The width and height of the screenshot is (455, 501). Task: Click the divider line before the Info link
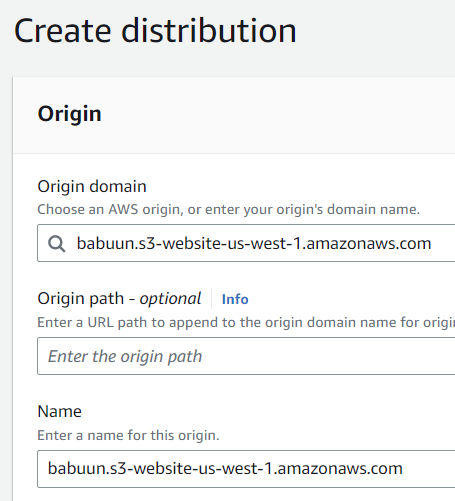tap(212, 299)
